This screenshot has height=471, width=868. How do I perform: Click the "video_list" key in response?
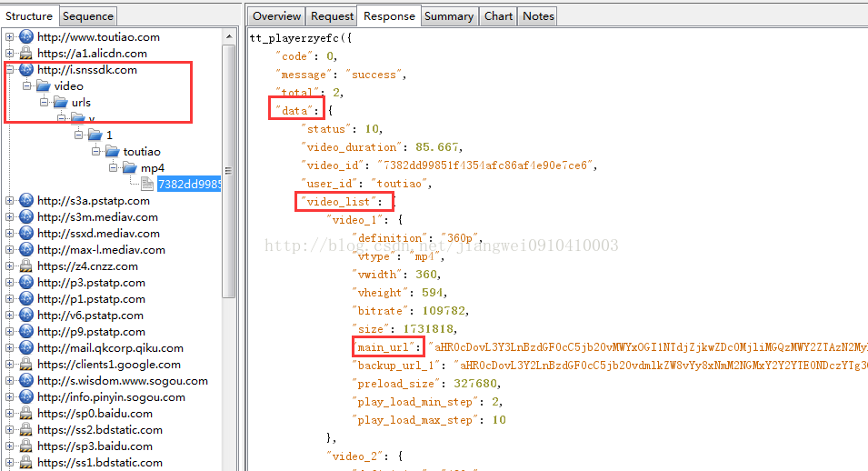tap(339, 202)
